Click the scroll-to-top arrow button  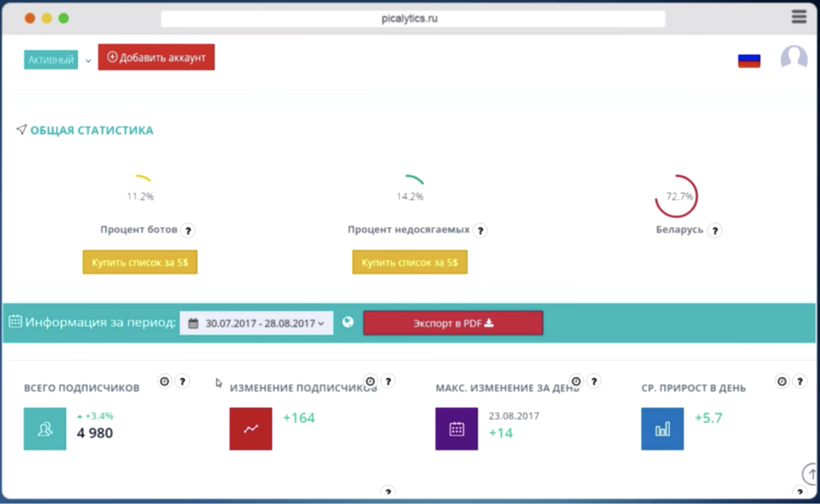[x=810, y=473]
